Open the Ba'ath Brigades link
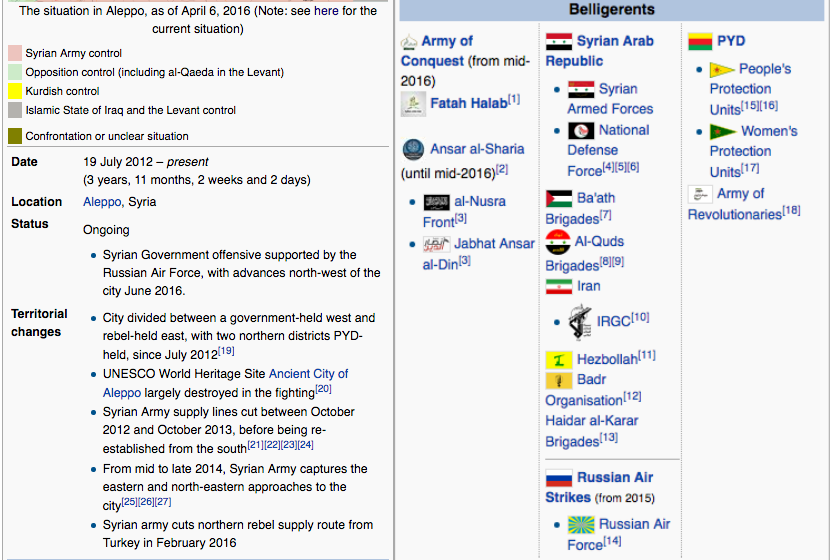The height and width of the screenshot is (560, 831). click(580, 208)
